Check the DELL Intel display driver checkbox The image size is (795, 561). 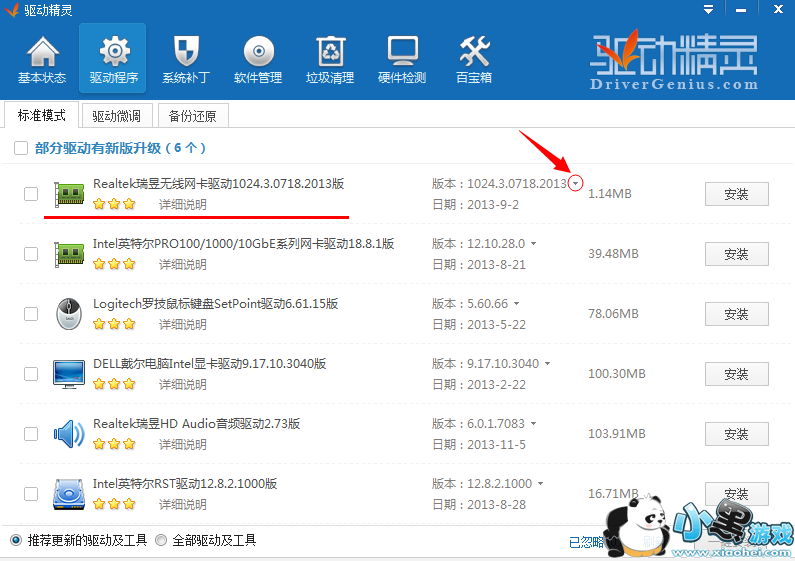coord(31,374)
